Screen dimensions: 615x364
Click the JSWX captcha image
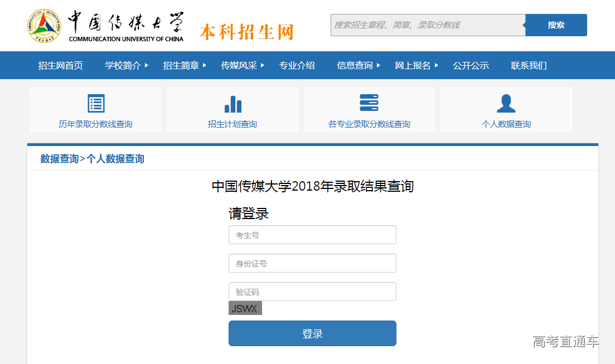245,308
